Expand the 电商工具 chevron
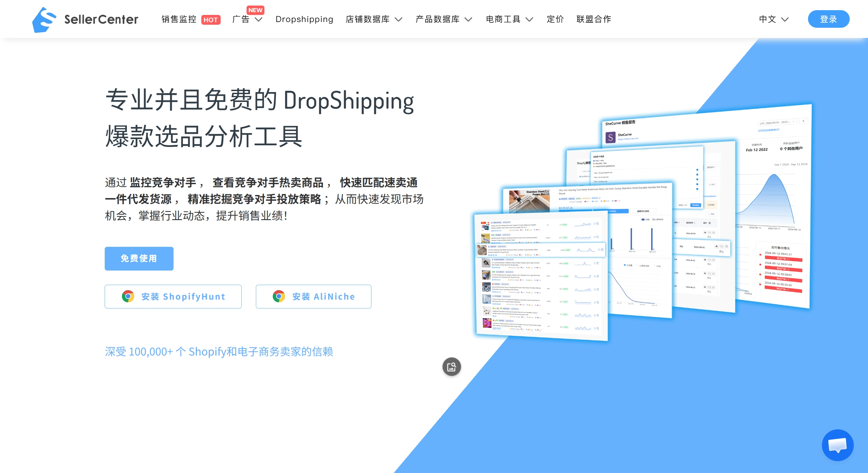The image size is (868, 473). (x=529, y=20)
